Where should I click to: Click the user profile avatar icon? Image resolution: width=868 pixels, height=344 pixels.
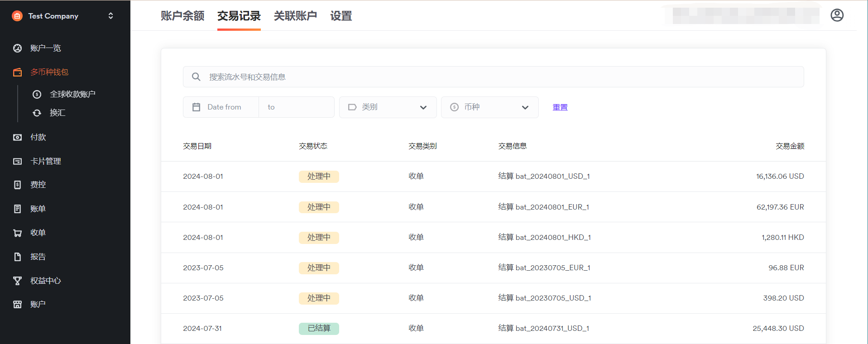pos(837,15)
